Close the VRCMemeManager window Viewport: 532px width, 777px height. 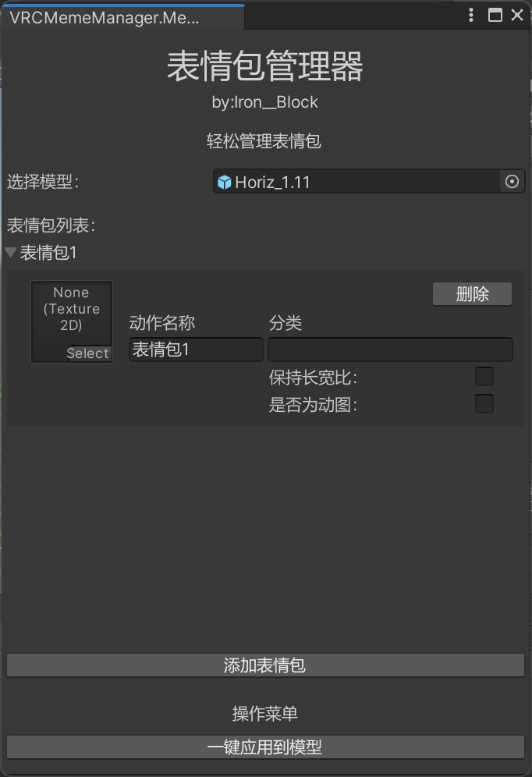(x=517, y=15)
